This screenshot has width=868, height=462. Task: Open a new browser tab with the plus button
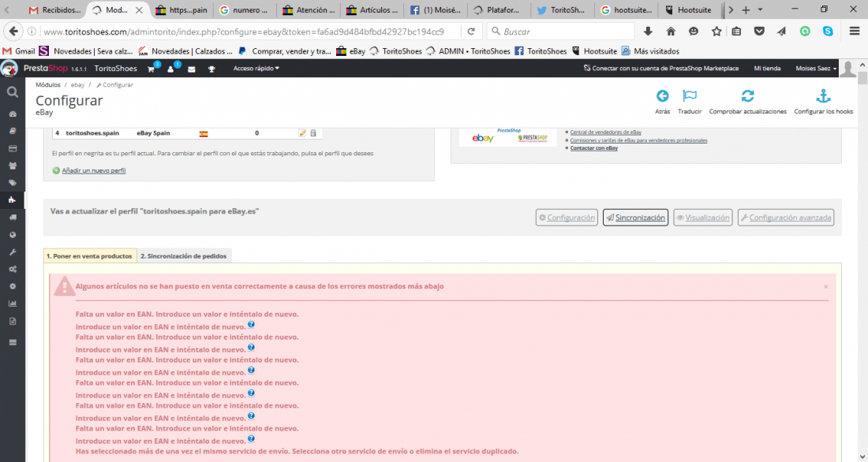(x=746, y=10)
